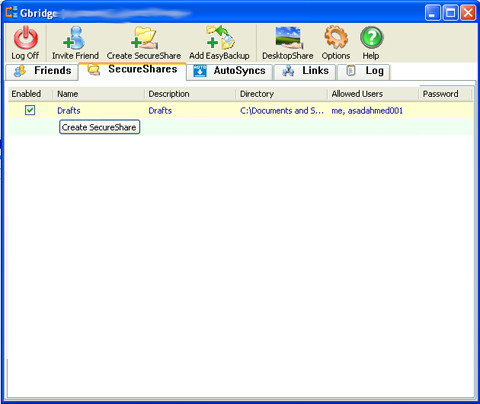Click the Gbridge title bar app icon
Image resolution: width=480 pixels, height=404 pixels.
click(11, 12)
